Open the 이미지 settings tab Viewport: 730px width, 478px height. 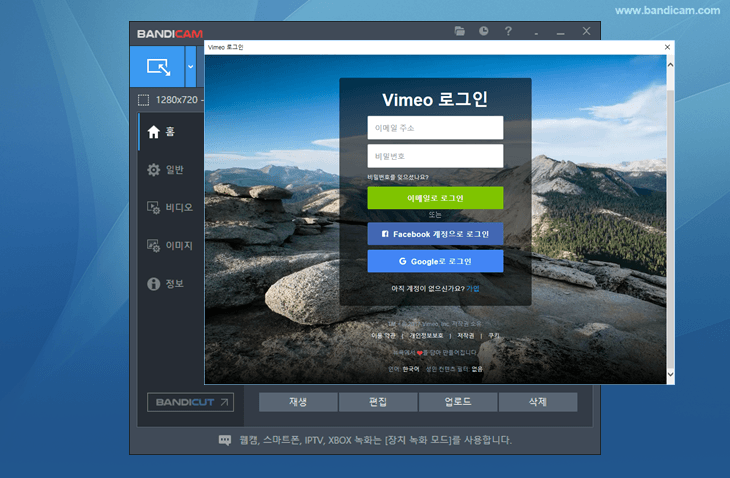point(171,245)
